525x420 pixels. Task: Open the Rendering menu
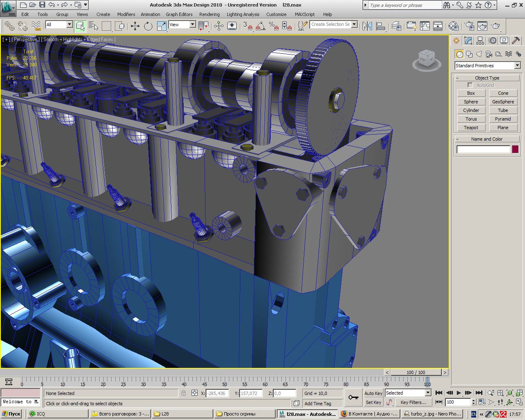[x=209, y=14]
